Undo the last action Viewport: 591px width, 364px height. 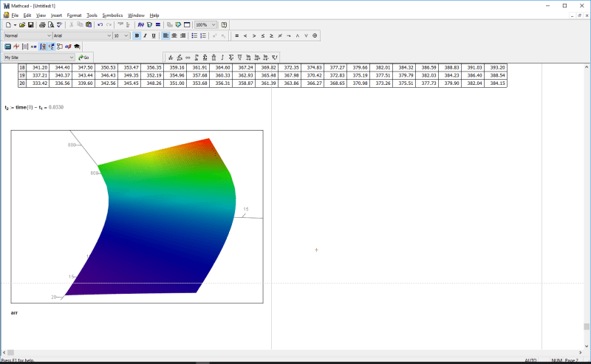tap(100, 25)
